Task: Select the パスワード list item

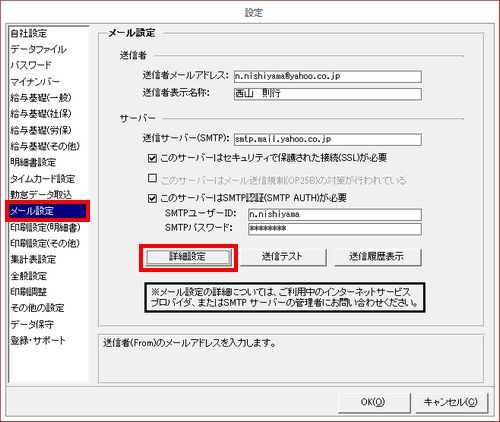Action: click(31, 65)
